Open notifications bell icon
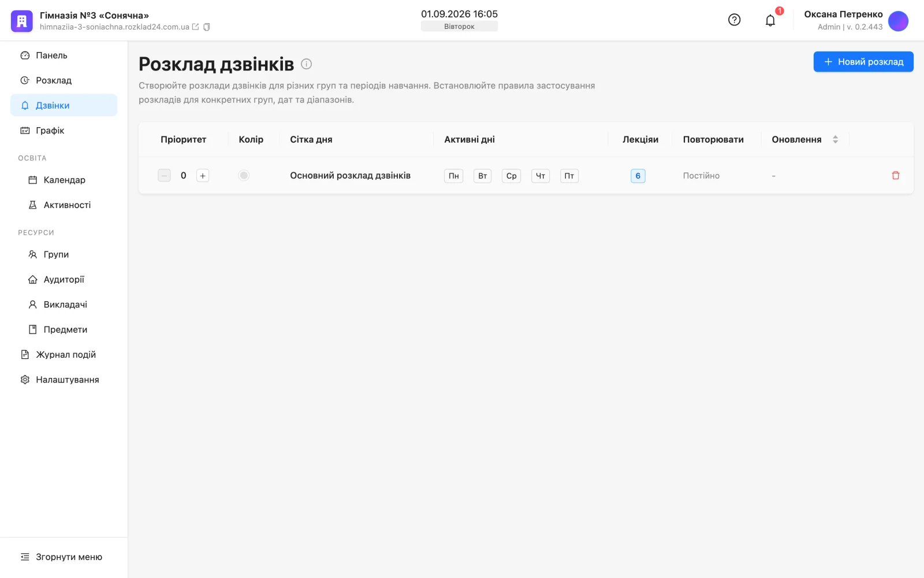This screenshot has width=924, height=578. (x=770, y=20)
